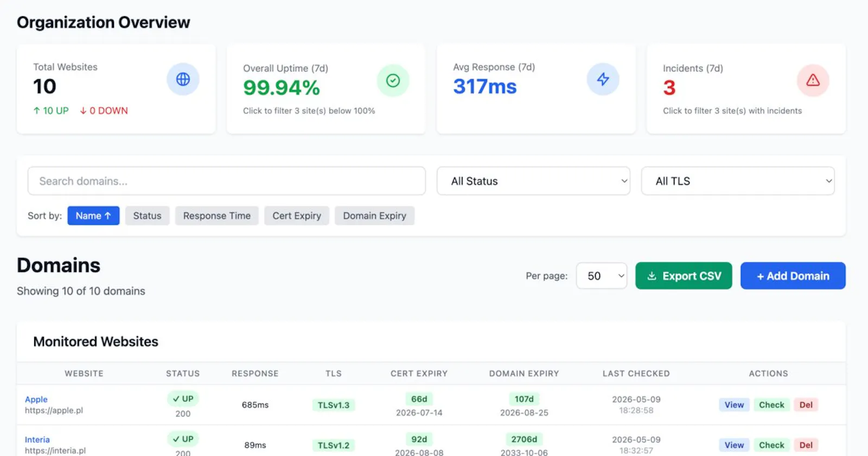The image size is (868, 456).
Task: Click the warning triangle icon in Incidents card
Action: point(813,80)
